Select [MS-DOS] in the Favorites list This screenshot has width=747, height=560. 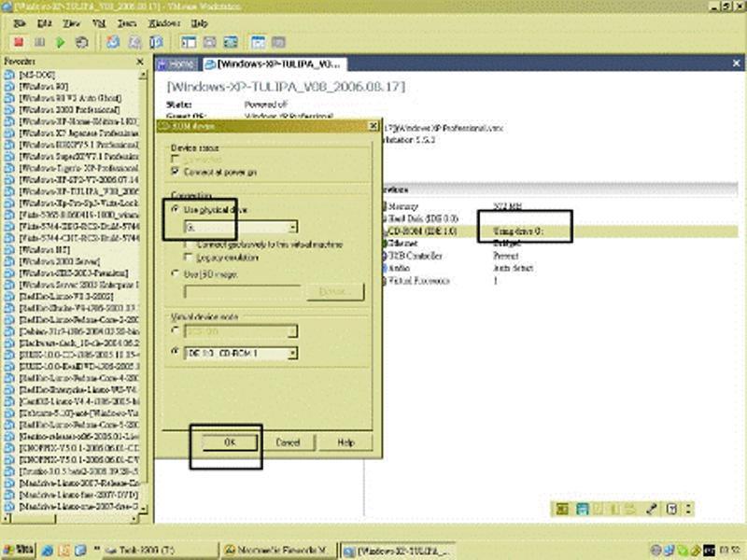37,75
